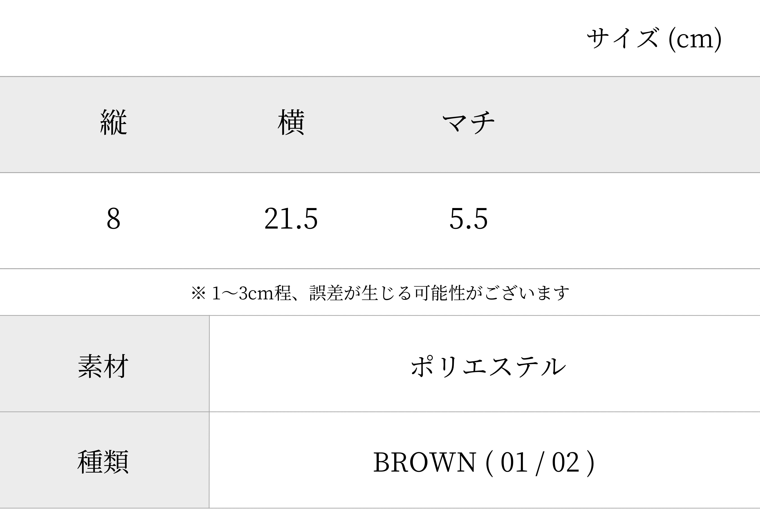Image resolution: width=760 pixels, height=532 pixels.
Task: Select the マチ column header
Action: [469, 122]
